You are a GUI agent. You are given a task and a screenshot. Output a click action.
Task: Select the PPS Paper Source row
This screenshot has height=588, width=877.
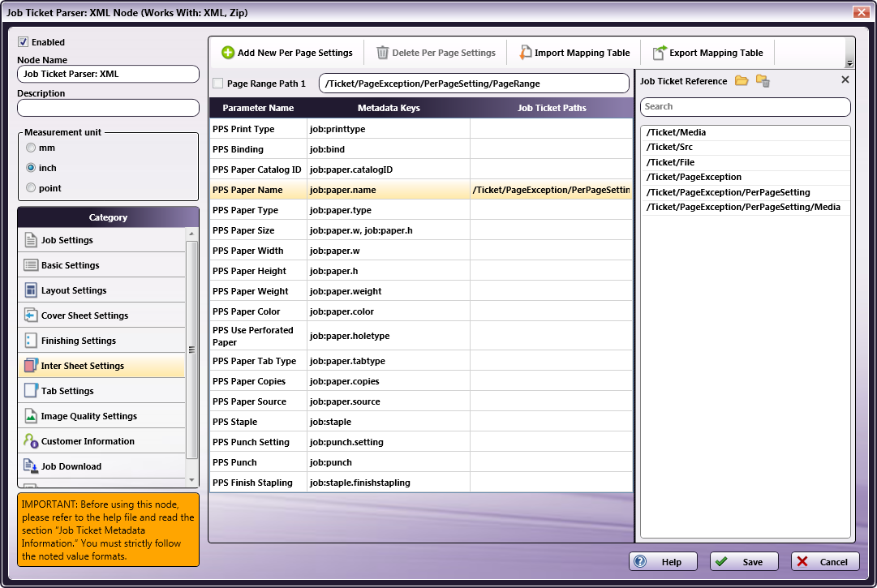421,401
